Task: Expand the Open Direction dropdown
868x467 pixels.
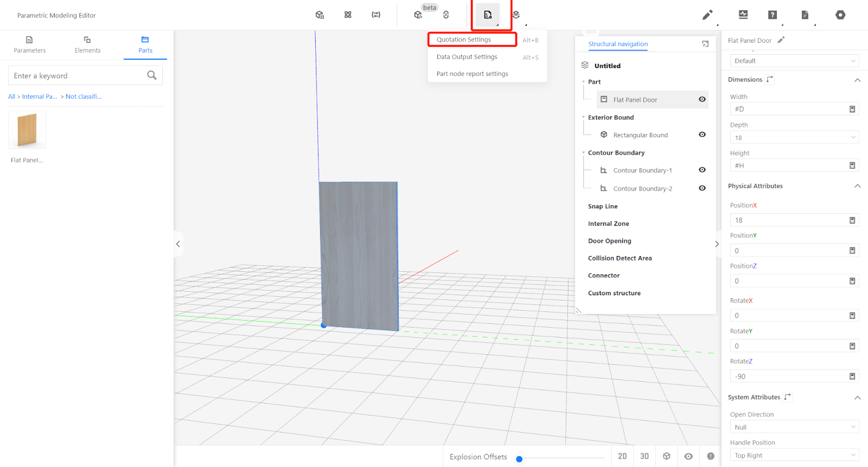Action: pyautogui.click(x=794, y=427)
